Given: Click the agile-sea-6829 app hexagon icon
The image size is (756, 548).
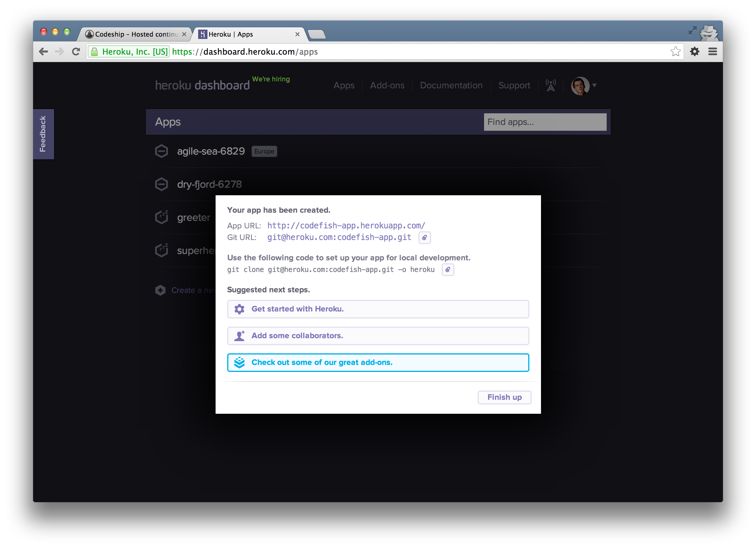Looking at the screenshot, I should click(162, 151).
